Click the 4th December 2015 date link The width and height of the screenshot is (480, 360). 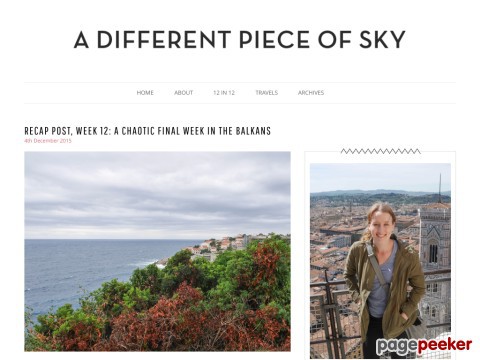click(x=48, y=141)
